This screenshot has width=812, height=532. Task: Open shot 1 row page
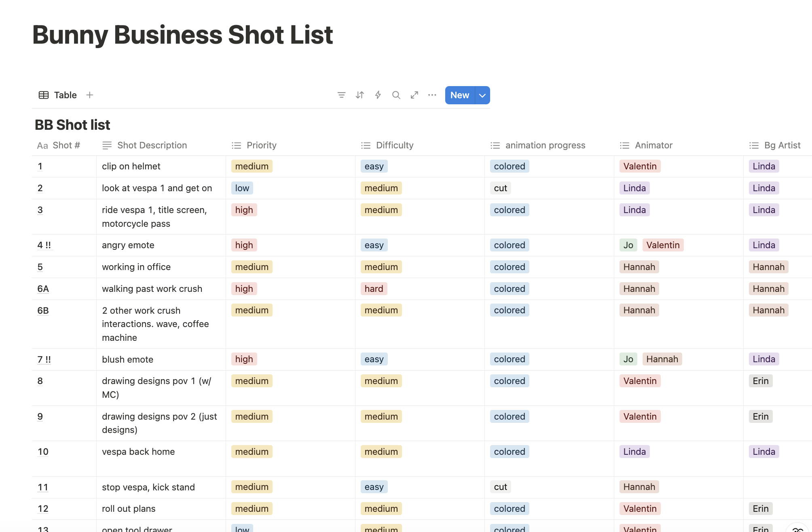pyautogui.click(x=40, y=166)
